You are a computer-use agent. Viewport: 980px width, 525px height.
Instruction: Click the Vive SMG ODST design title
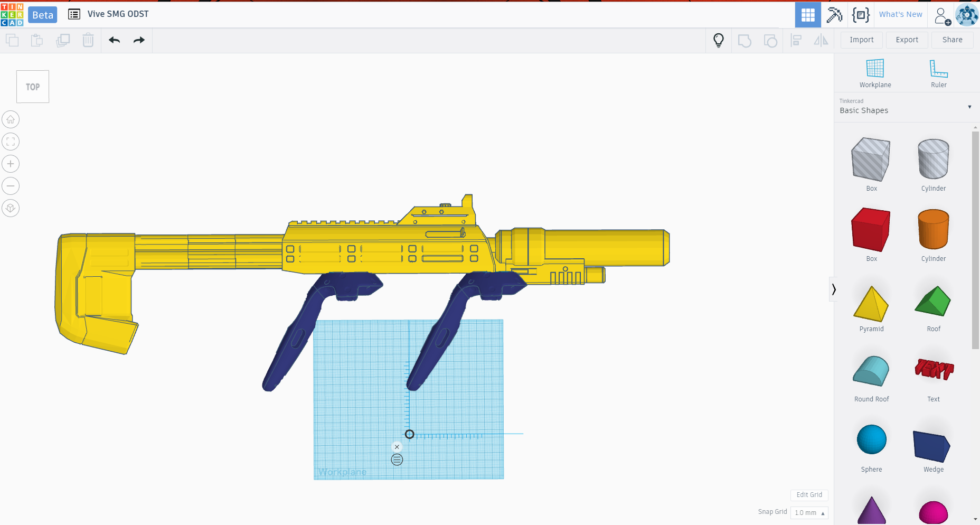(118, 14)
